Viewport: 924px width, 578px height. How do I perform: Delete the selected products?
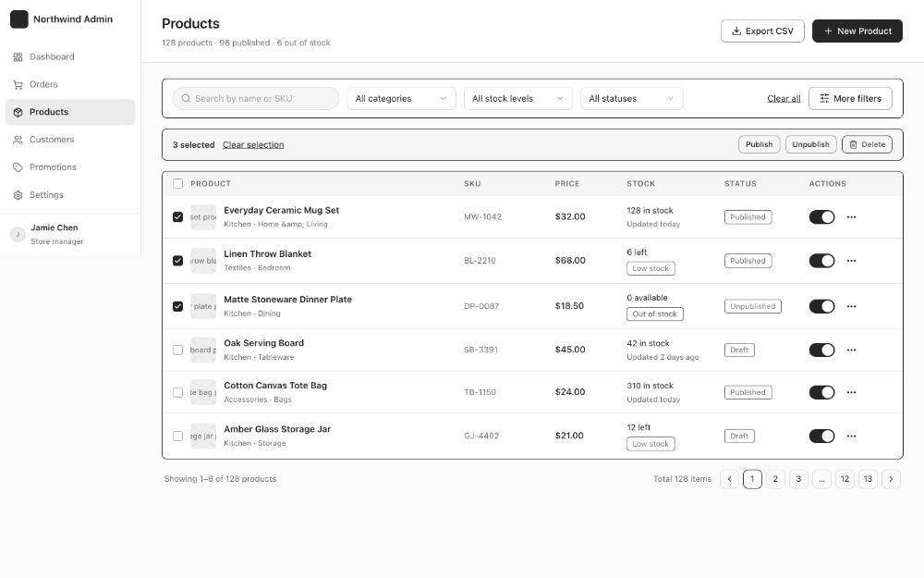pyautogui.click(x=867, y=144)
